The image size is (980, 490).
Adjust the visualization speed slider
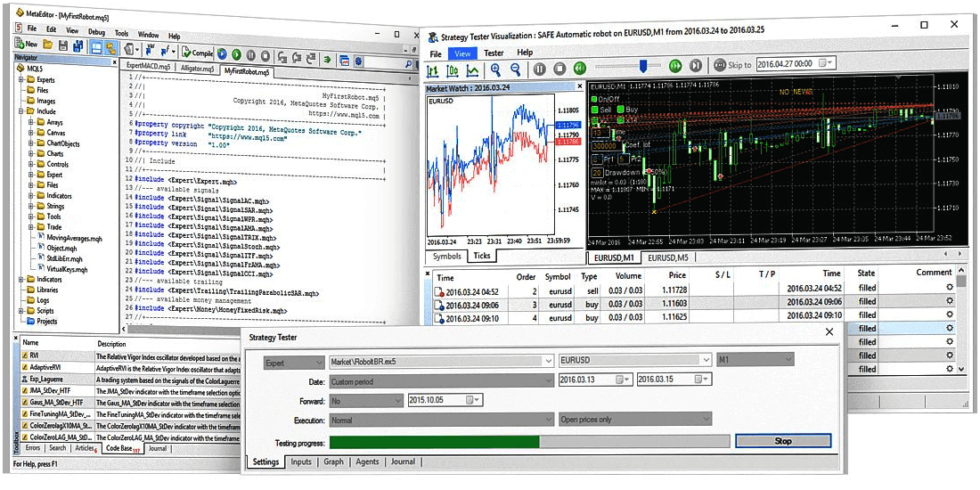643,66
